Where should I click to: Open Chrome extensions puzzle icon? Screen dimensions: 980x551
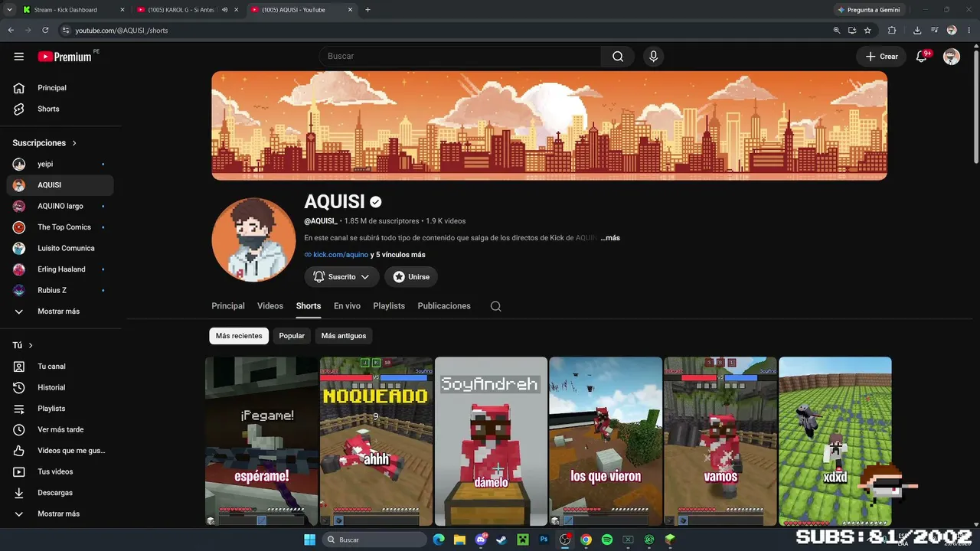(x=892, y=31)
